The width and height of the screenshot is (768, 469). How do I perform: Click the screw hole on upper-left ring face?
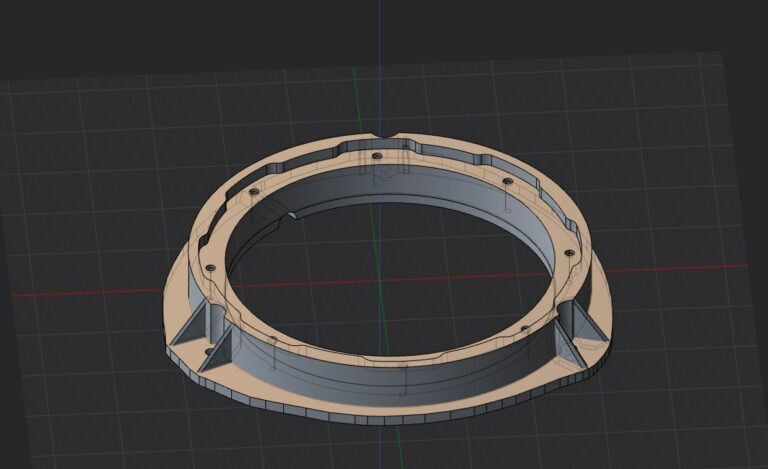[253, 191]
